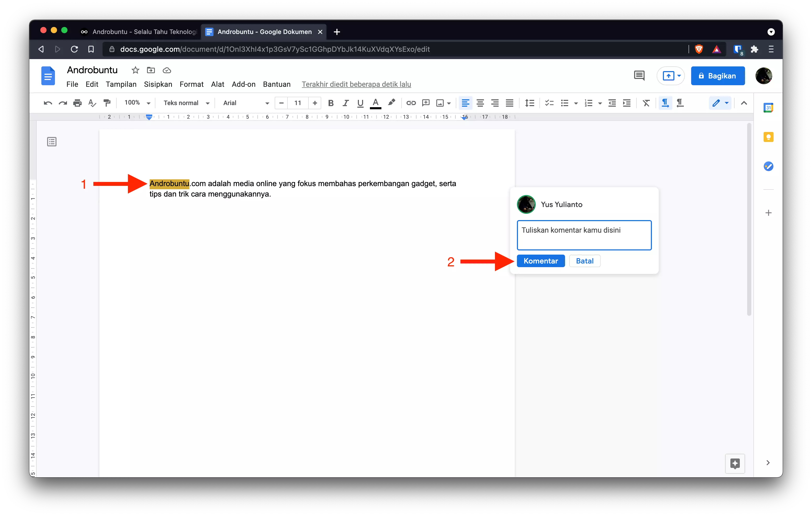
Task: Toggle italic formatting
Action: click(x=345, y=103)
